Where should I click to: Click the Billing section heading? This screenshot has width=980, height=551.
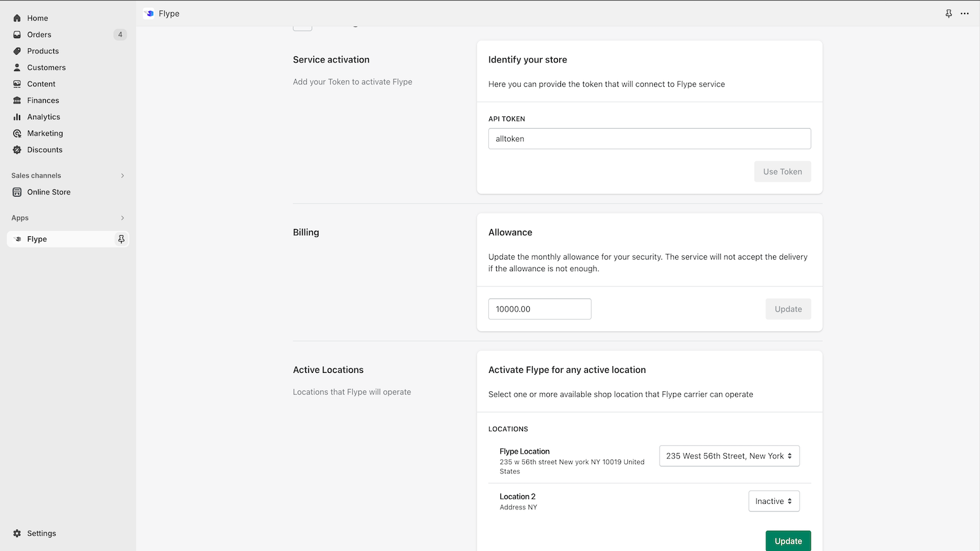coord(306,233)
